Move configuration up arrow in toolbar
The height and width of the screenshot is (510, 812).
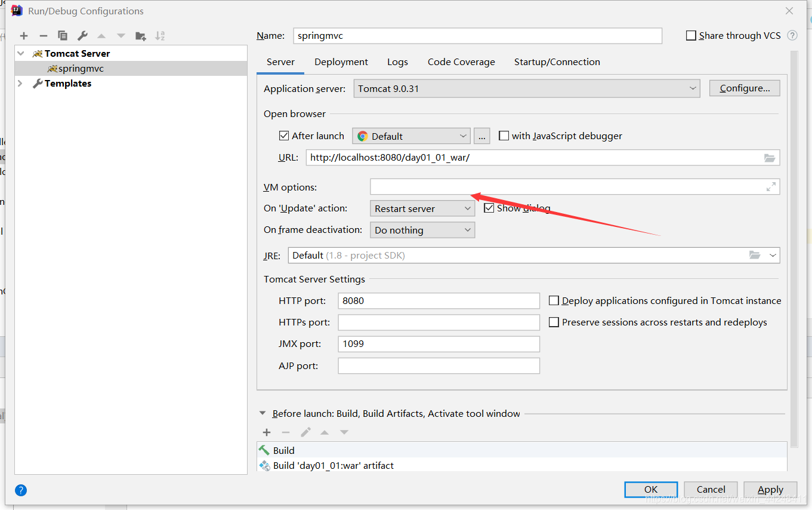tap(101, 36)
